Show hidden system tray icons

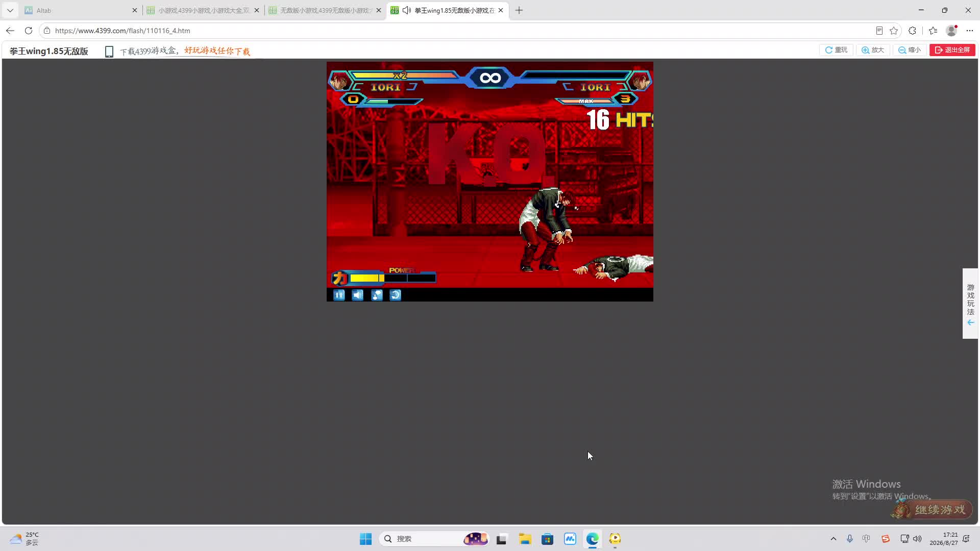834,539
